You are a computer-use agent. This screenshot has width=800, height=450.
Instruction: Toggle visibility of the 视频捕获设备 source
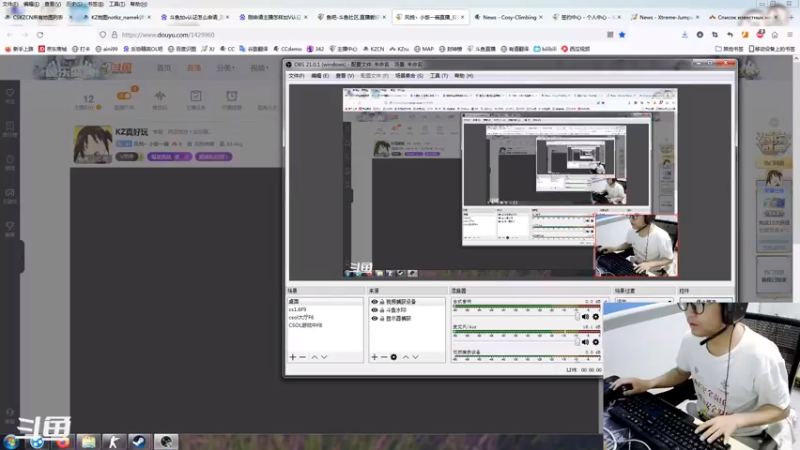pos(374,302)
